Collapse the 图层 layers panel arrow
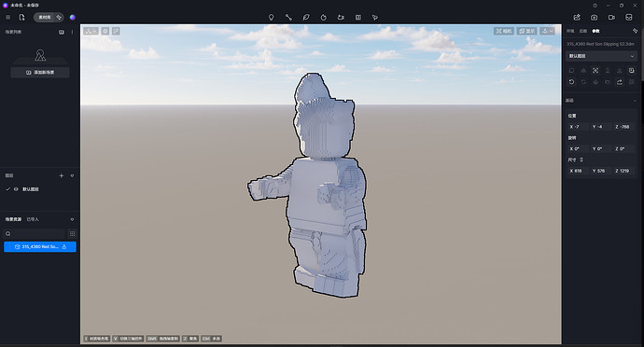The image size is (644, 347). (x=72, y=175)
